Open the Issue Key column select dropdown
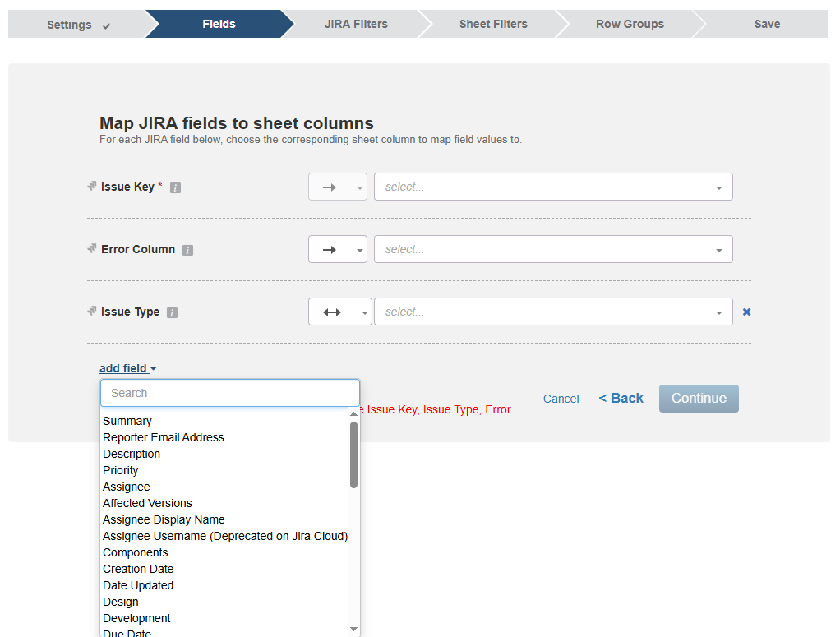This screenshot has height=637, width=840. pyautogui.click(x=553, y=187)
